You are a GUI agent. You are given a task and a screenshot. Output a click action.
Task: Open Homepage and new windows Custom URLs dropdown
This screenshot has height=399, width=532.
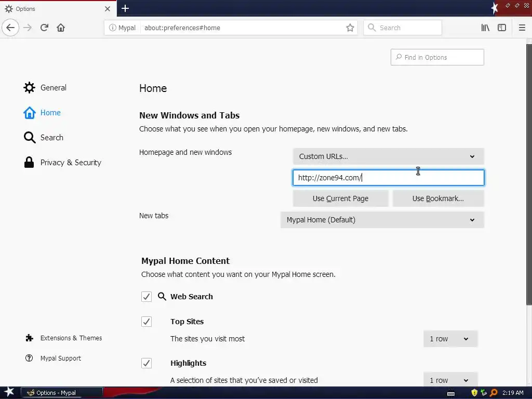(389, 156)
